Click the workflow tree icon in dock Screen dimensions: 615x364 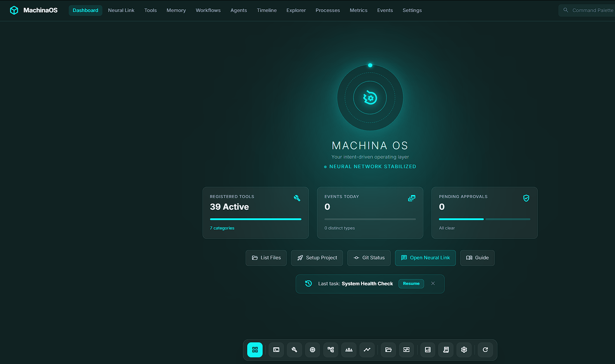tap(331, 350)
